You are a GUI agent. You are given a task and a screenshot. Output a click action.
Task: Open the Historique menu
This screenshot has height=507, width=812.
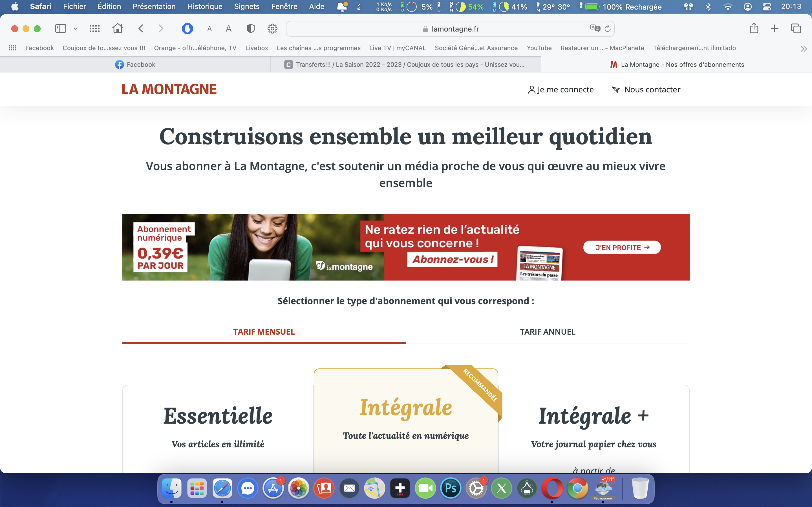(205, 6)
